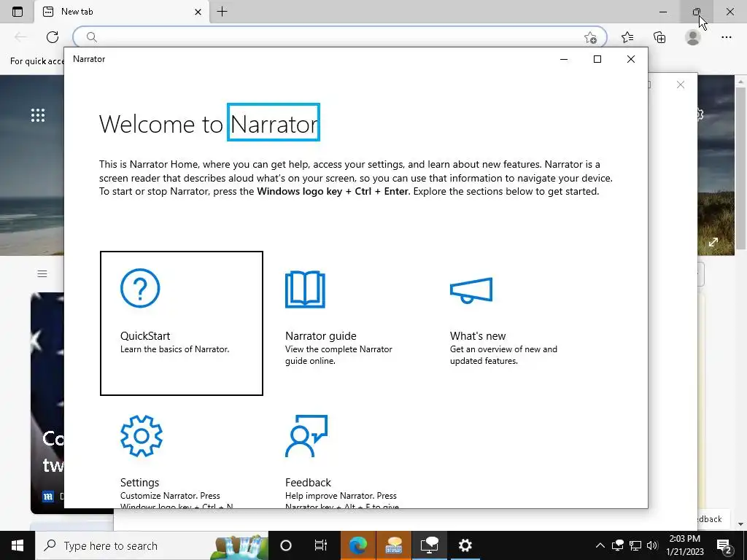This screenshot has height=560, width=747.
Task: Open the on-screen keyboard taskbar app
Action: pos(394,545)
